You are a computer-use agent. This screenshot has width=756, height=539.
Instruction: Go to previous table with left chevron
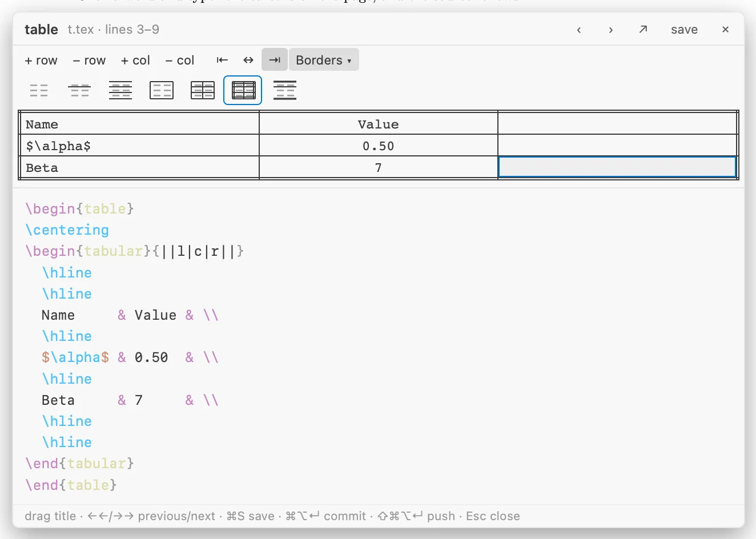pos(579,30)
